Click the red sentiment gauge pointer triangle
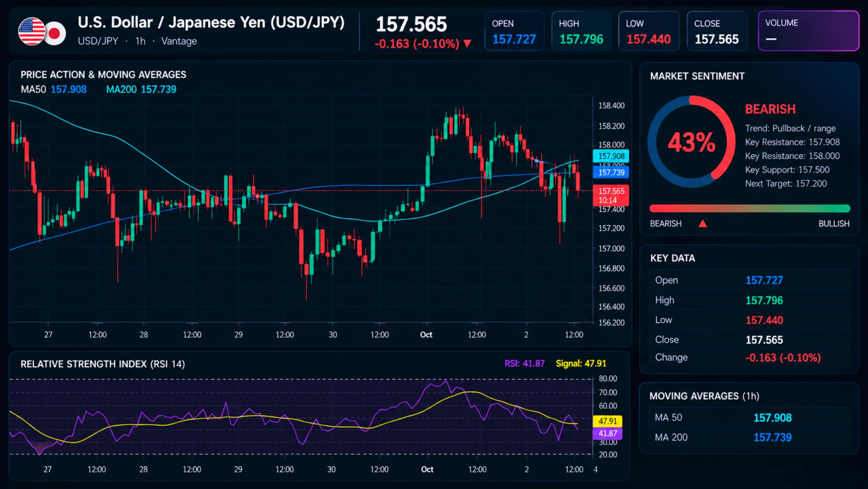Viewport: 868px width, 489px height. pyautogui.click(x=703, y=223)
